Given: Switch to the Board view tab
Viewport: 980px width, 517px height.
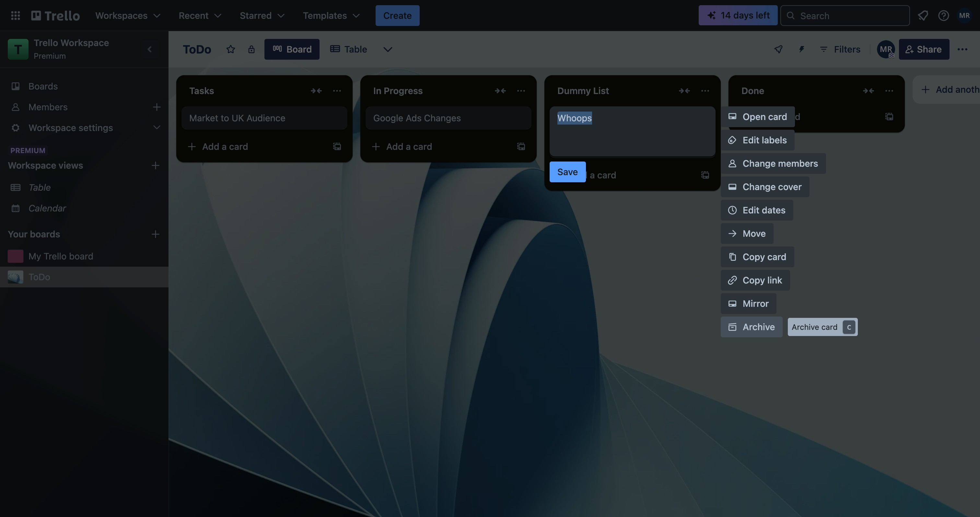Looking at the screenshot, I should point(292,49).
